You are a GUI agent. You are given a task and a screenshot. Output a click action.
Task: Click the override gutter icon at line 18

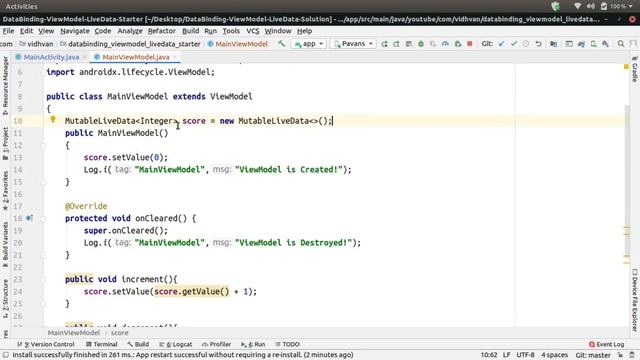[x=29, y=218]
